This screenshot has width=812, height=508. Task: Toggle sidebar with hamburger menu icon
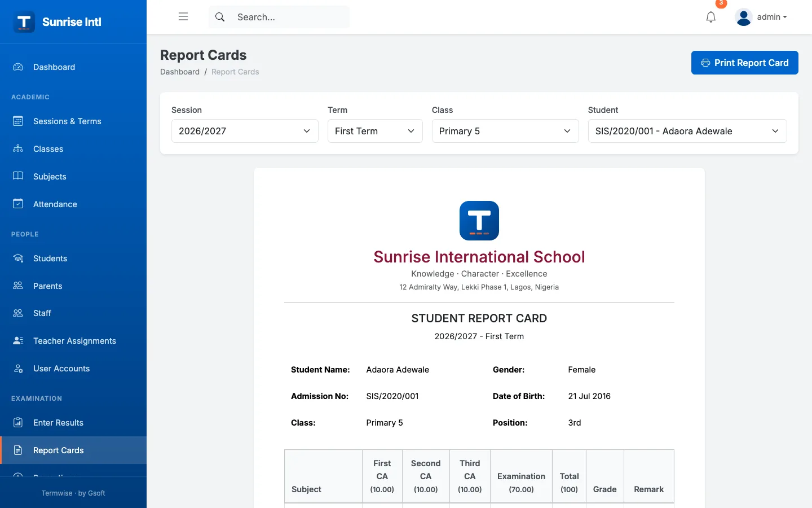coord(183,16)
